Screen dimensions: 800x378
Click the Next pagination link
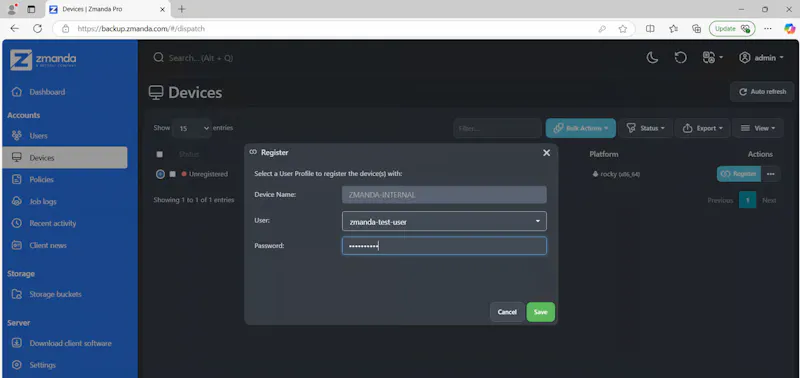[769, 200]
